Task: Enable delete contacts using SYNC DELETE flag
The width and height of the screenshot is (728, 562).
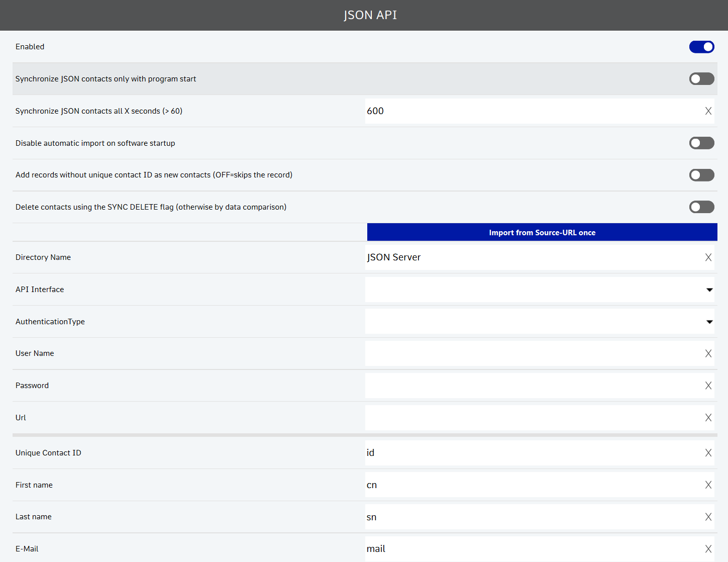Action: [x=701, y=207]
